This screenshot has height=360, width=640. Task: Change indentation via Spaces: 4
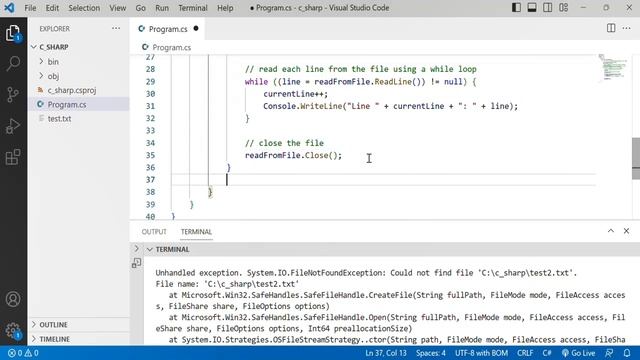click(x=431, y=353)
